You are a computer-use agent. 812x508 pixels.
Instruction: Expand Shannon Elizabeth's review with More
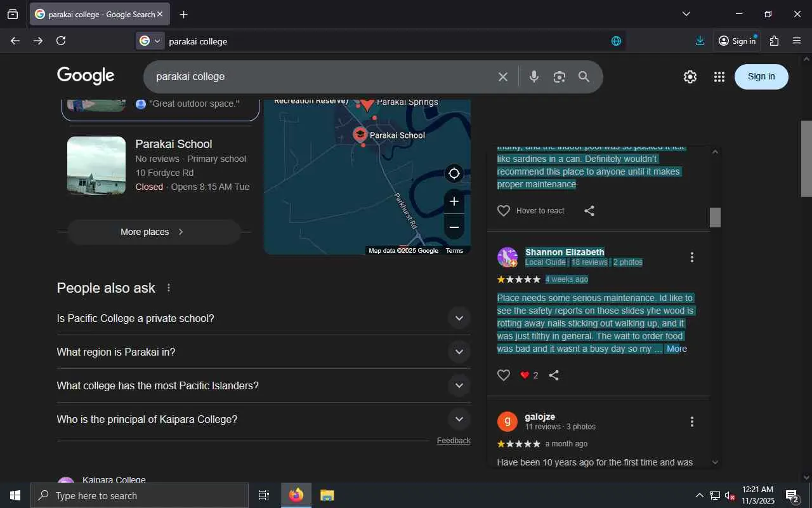(x=676, y=349)
